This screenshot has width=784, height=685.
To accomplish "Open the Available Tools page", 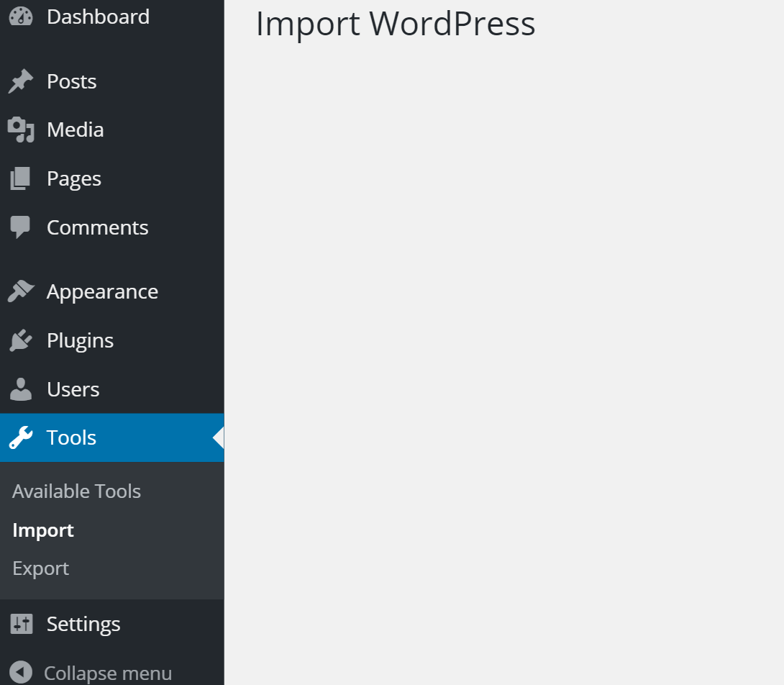I will [x=76, y=491].
